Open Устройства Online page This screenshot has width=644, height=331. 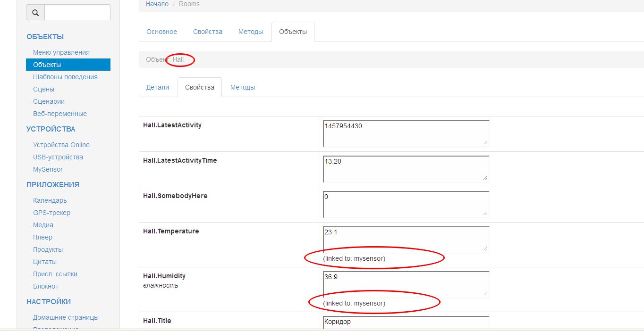(61, 145)
